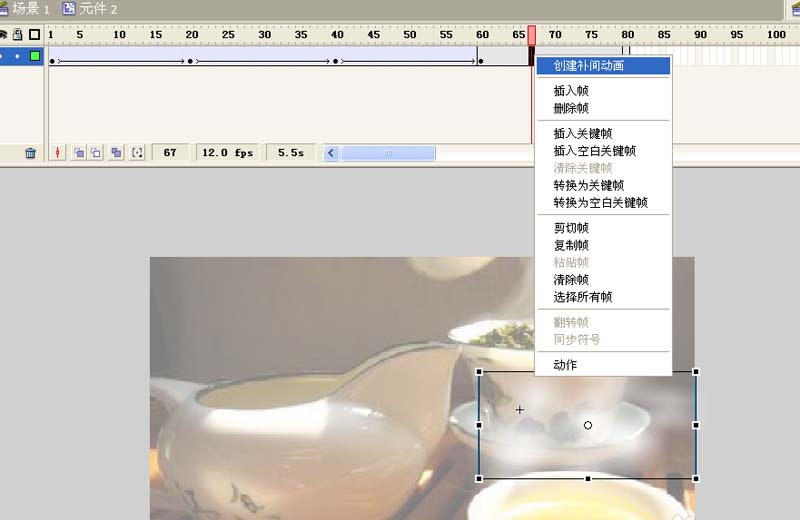Image resolution: width=800 pixels, height=520 pixels.
Task: Choose 插入帧 from context menu
Action: point(571,91)
